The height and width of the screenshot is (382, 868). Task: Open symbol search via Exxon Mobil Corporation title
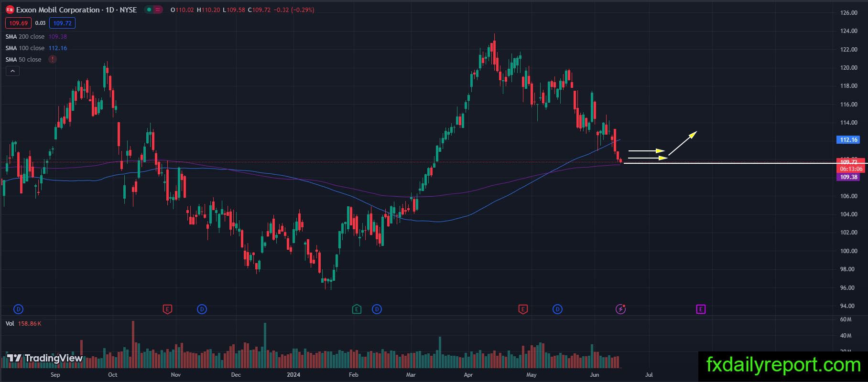pyautogui.click(x=58, y=10)
